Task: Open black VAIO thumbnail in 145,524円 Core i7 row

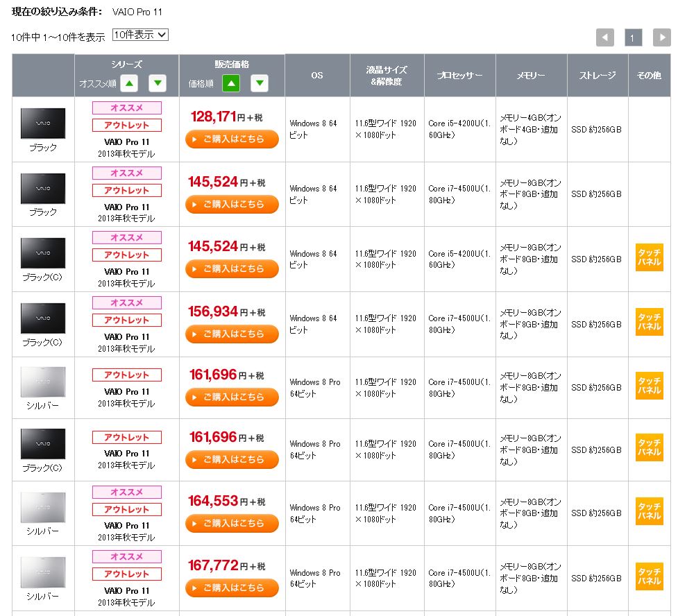Action: [43, 188]
